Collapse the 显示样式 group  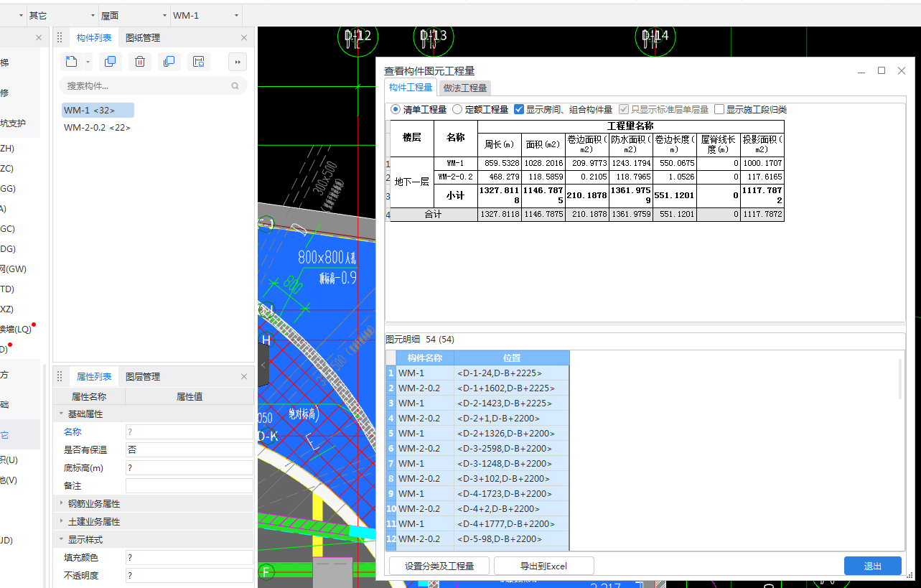coord(61,540)
